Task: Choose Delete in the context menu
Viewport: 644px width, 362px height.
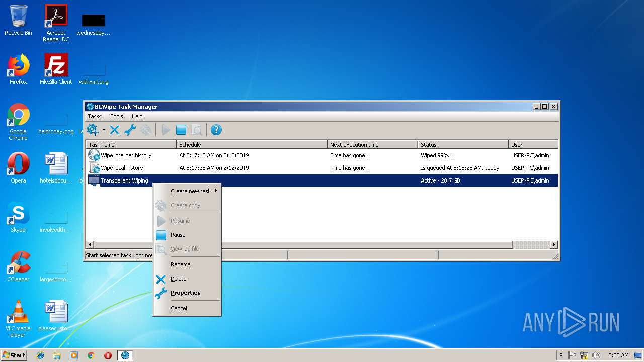Action: (187, 279)
